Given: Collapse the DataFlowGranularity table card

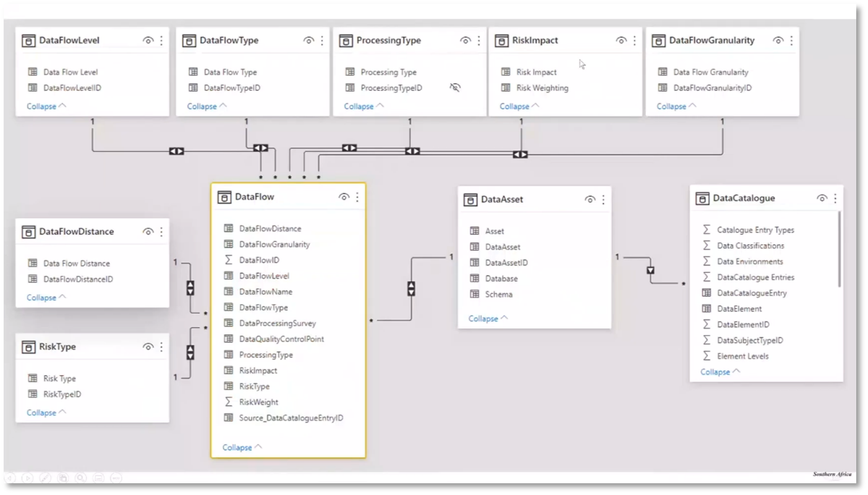Looking at the screenshot, I should (677, 106).
